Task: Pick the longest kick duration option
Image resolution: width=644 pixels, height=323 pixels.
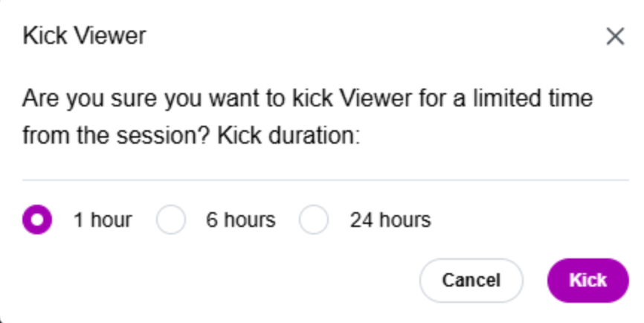Action: click(314, 220)
